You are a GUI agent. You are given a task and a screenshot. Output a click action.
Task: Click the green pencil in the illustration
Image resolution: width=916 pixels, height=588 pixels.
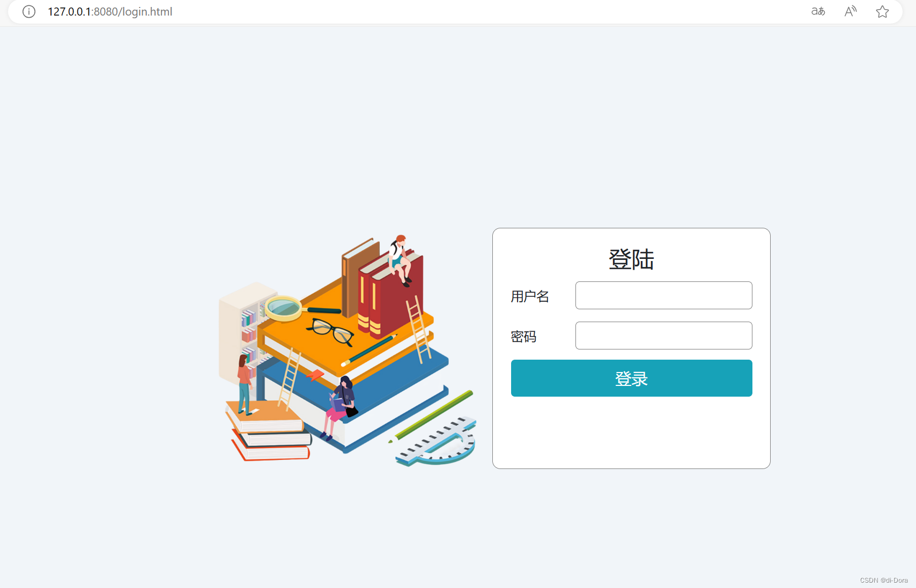click(431, 416)
